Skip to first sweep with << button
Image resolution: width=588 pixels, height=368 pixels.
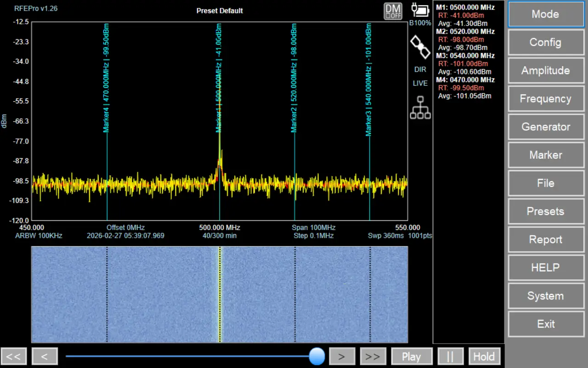point(14,356)
